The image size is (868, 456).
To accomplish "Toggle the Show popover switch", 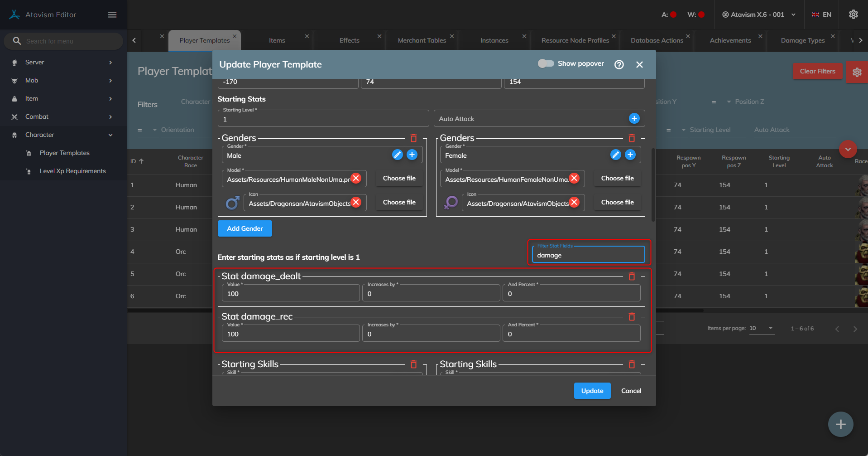I will click(546, 63).
